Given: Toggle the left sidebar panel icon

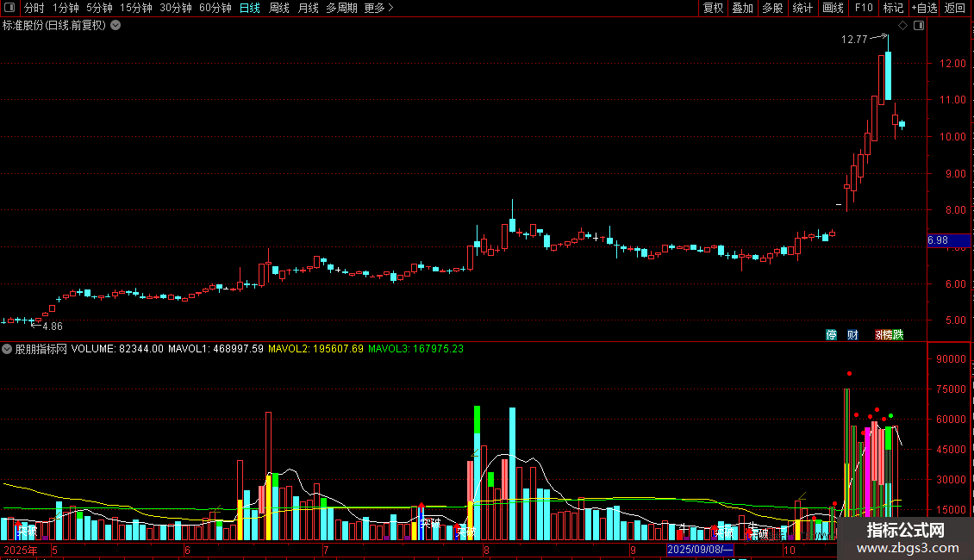Looking at the screenshot, I should coord(9,8).
